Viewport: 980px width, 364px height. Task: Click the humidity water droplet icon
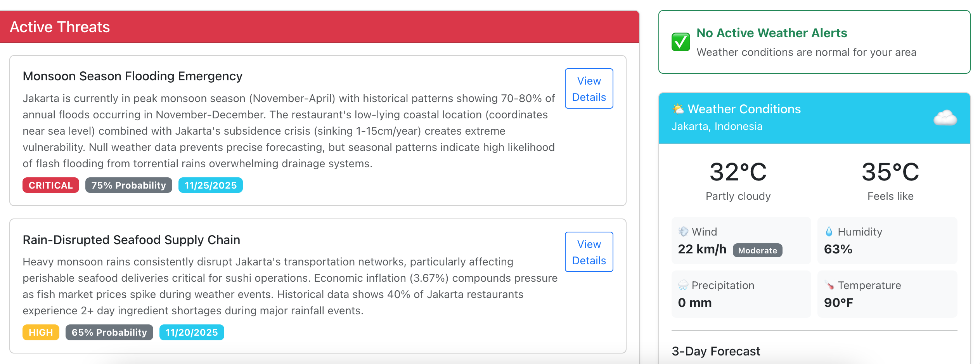click(x=829, y=232)
